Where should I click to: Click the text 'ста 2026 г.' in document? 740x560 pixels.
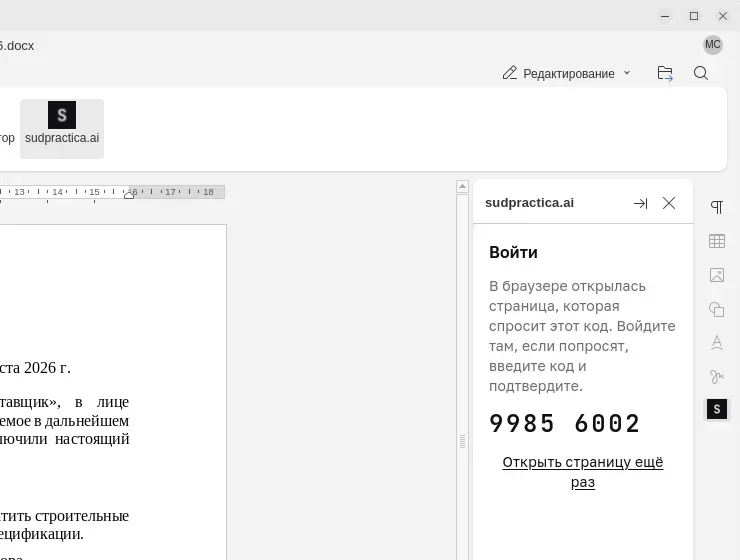(35, 368)
